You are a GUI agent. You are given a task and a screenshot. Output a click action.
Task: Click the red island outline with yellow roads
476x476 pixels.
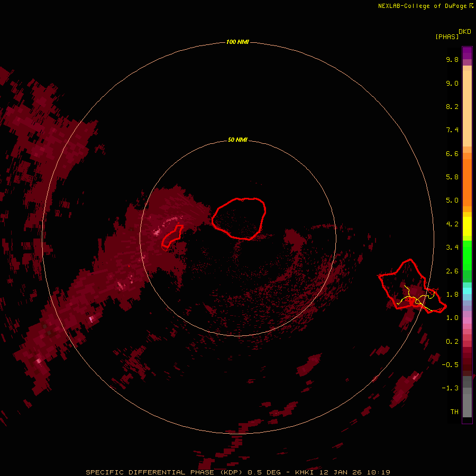pyautogui.click(x=412, y=286)
